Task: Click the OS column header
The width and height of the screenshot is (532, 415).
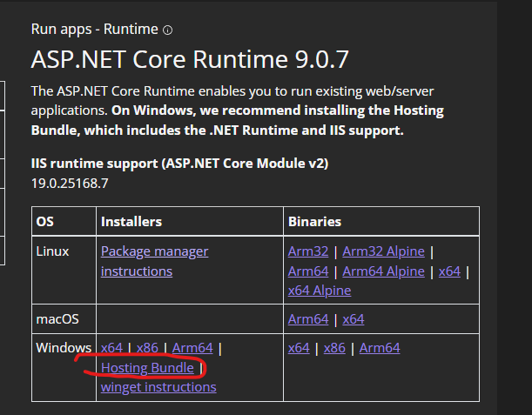Action: (44, 222)
